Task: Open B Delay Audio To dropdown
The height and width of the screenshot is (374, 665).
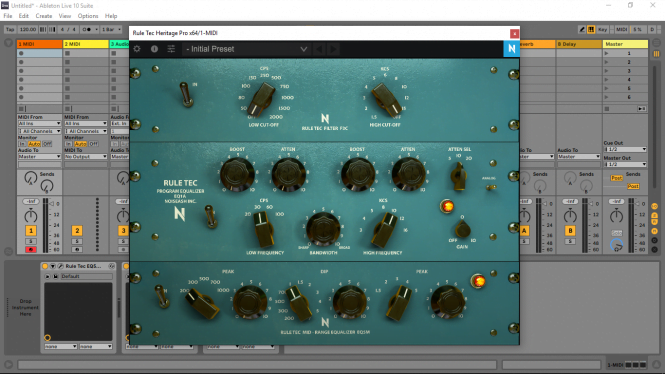Action: [x=578, y=156]
